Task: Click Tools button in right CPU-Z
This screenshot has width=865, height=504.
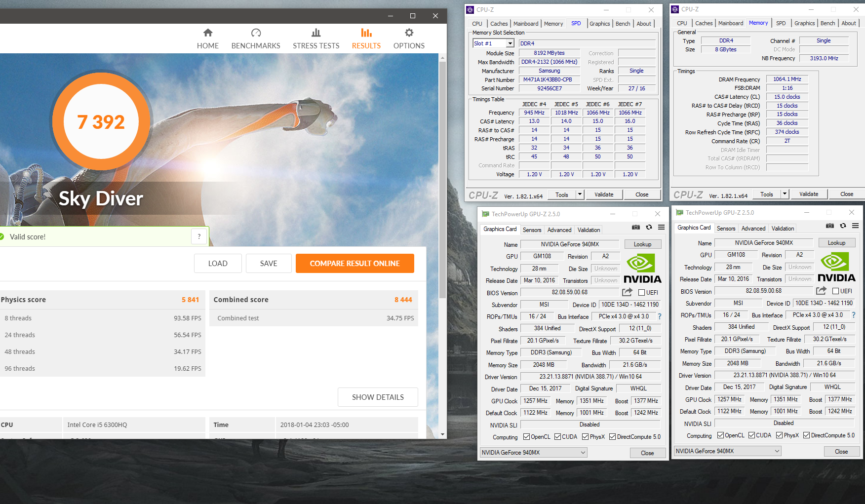Action: tap(767, 194)
